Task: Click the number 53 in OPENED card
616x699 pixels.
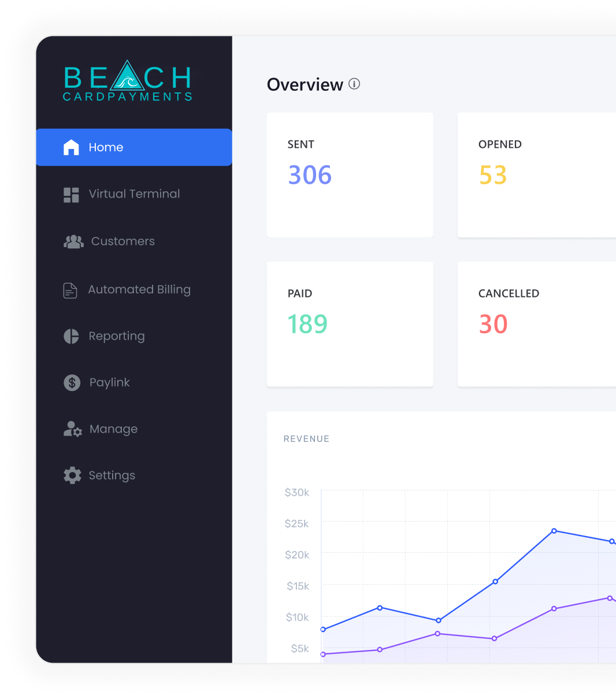Action: point(493,175)
